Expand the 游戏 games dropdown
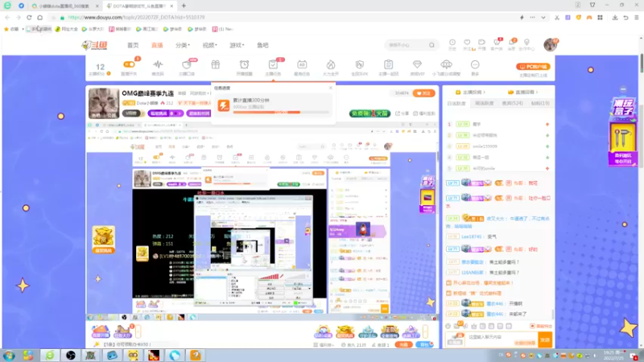Image resolution: width=644 pixels, height=362 pixels. click(237, 45)
